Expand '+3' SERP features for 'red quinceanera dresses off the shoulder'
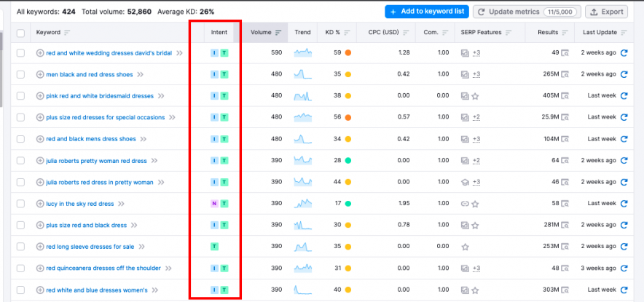Viewport: 644px width, 302px height. 476,269
